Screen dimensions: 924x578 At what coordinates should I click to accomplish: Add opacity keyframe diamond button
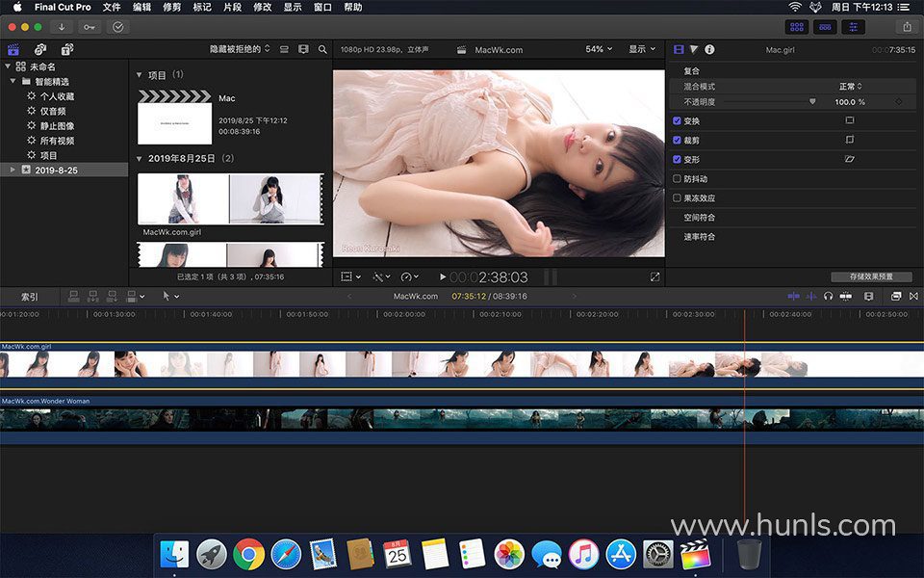pos(899,101)
